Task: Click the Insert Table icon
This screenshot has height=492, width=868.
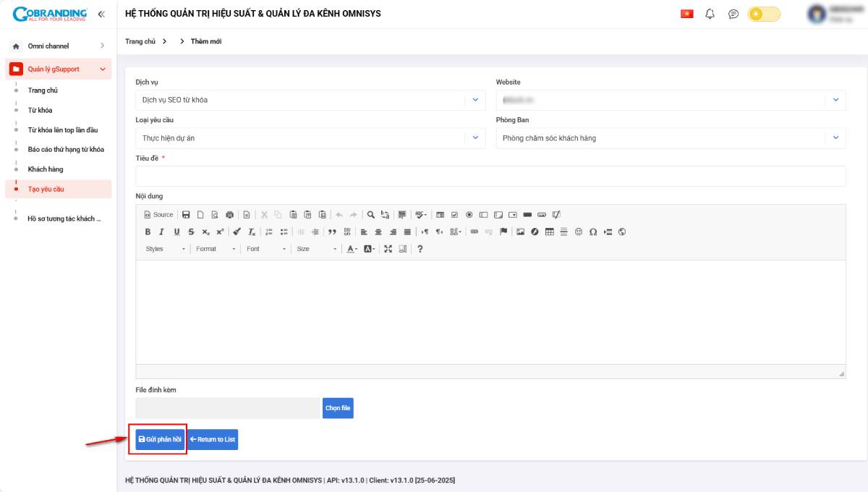Action: point(549,232)
